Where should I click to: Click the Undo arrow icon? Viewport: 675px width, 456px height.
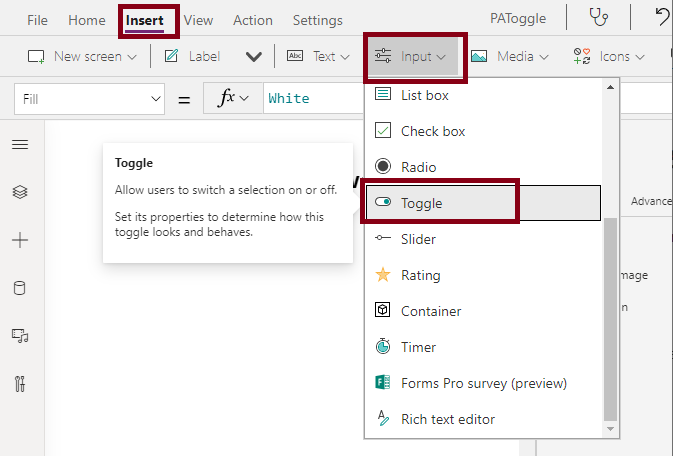pyautogui.click(x=661, y=17)
